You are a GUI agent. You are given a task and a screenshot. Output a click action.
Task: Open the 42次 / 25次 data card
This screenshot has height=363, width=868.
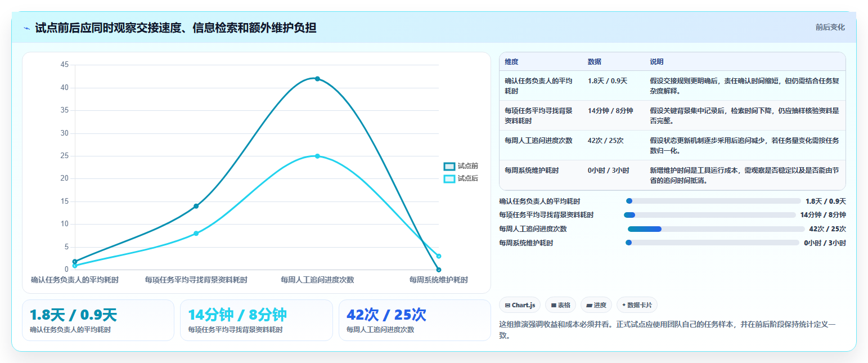click(415, 320)
